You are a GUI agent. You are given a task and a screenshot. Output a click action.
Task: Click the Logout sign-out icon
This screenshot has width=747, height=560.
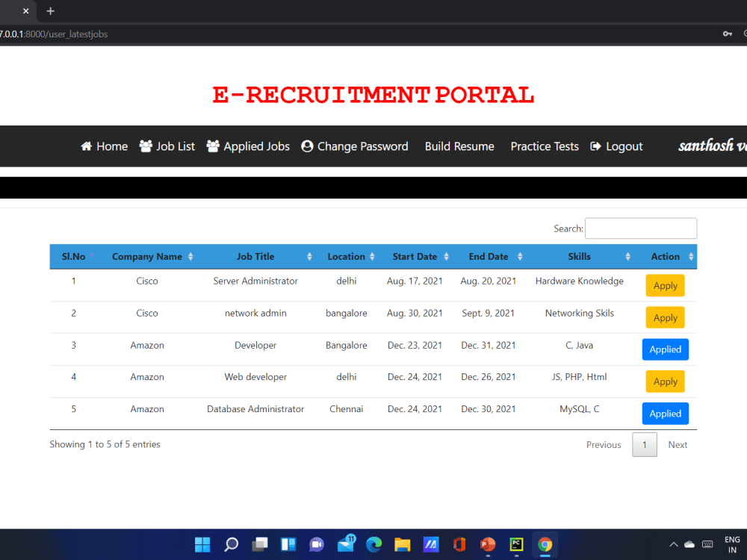(x=595, y=146)
